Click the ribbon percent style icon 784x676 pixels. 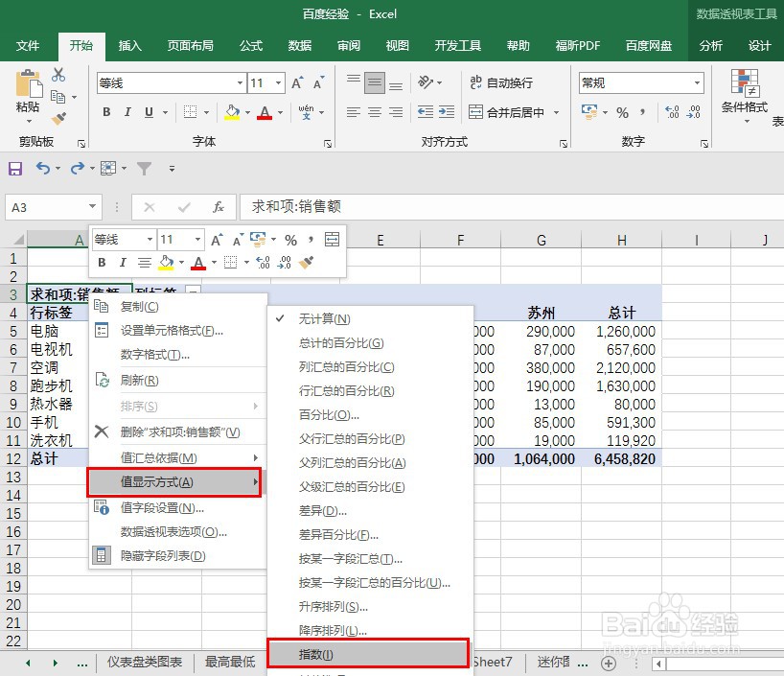tap(622, 112)
